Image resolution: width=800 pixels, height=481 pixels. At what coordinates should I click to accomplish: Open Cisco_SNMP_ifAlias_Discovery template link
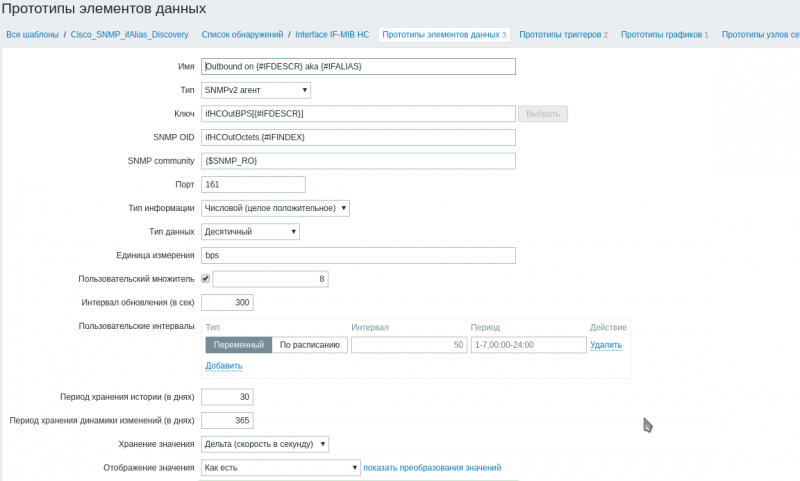tap(130, 34)
